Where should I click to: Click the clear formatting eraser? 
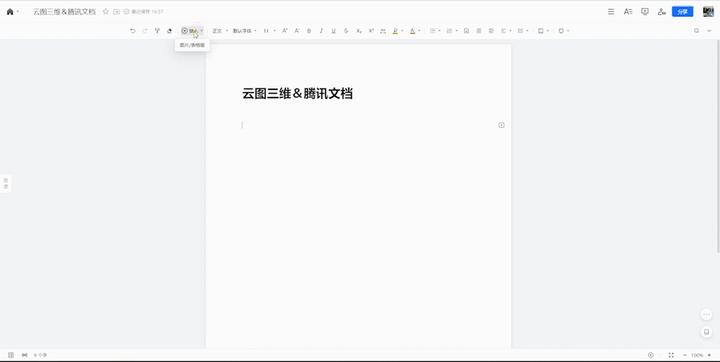[x=169, y=31]
